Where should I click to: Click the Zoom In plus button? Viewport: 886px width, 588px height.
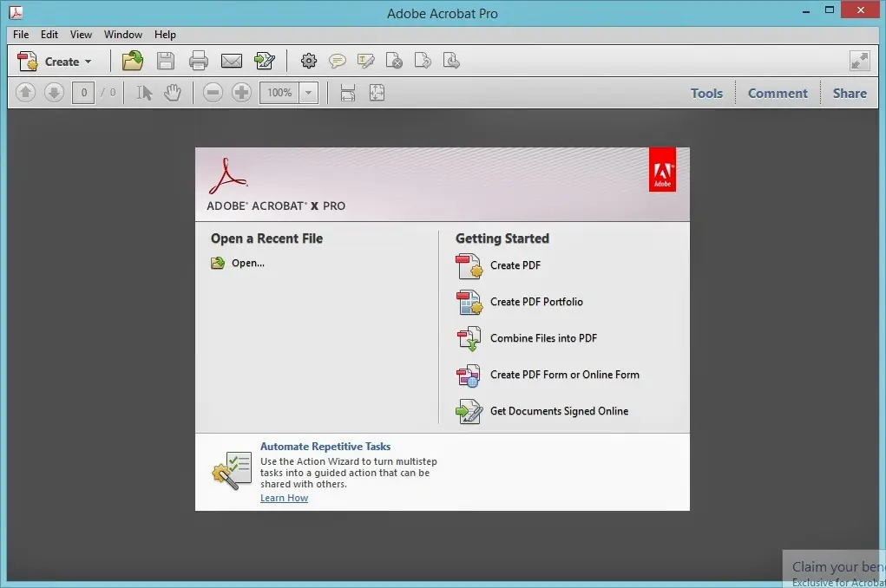(x=241, y=93)
